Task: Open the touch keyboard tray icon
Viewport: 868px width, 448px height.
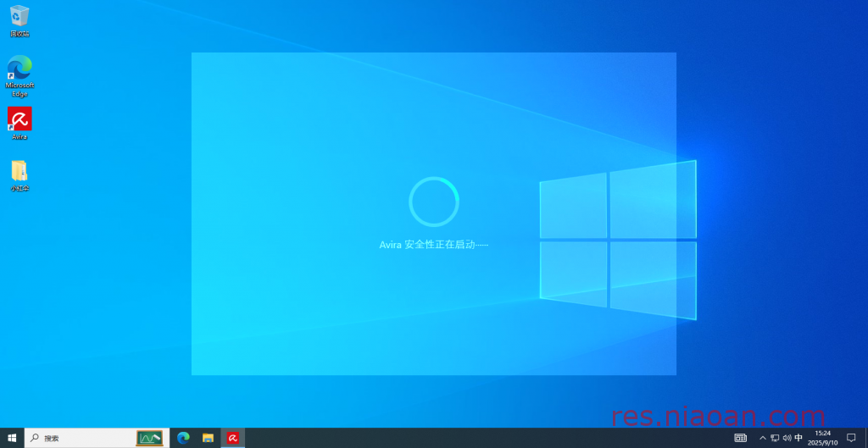Action: point(740,438)
